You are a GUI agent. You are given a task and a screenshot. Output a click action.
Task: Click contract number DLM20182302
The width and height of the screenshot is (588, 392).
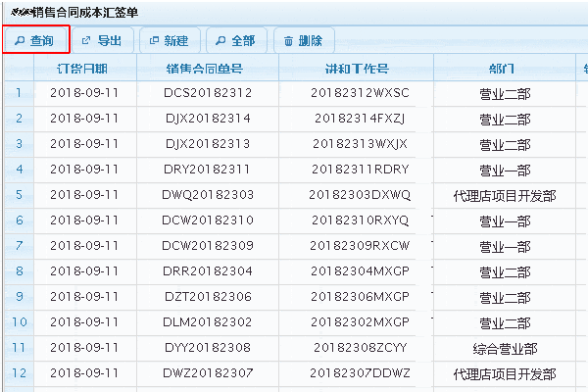208,322
